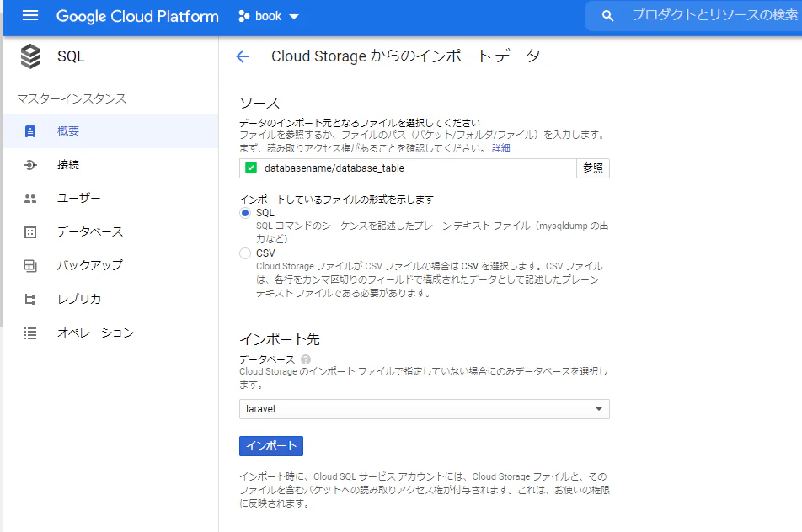Click the ソース section heading
This screenshot has height=532, width=802.
click(259, 103)
